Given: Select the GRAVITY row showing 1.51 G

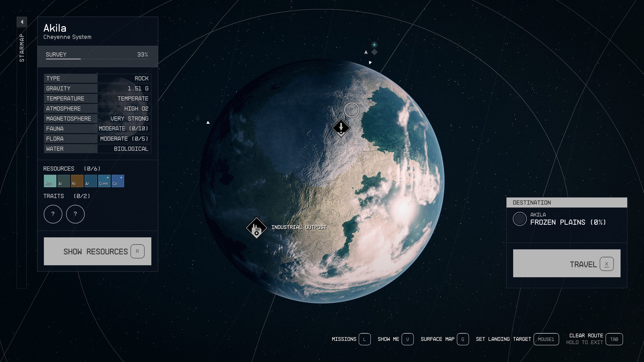Looking at the screenshot, I should tap(97, 88).
